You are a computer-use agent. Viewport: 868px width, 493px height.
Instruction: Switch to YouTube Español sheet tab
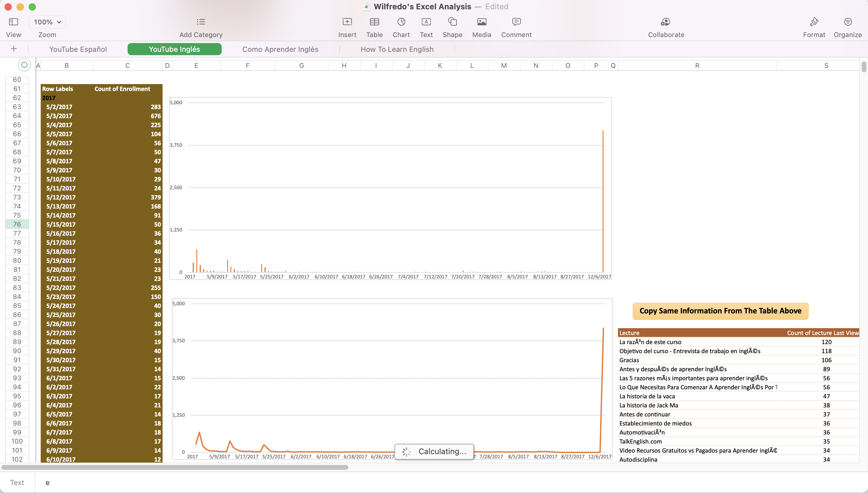tap(78, 49)
